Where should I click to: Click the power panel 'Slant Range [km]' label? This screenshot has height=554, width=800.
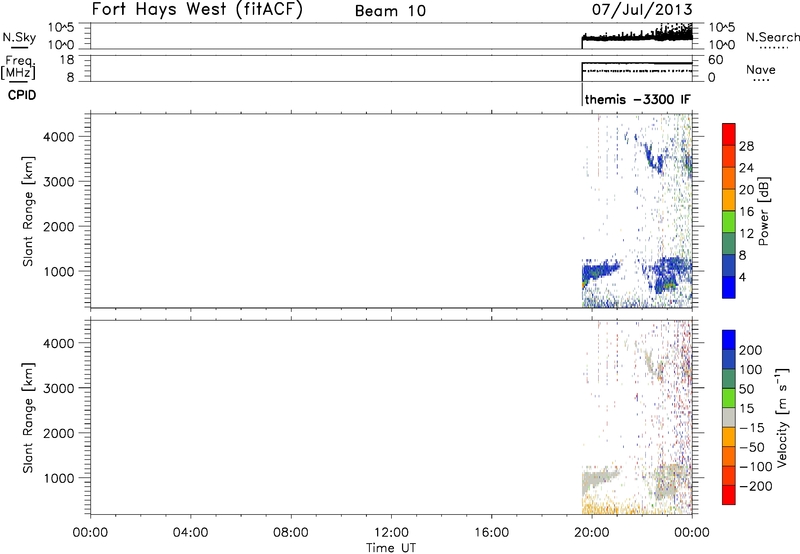pos(28,211)
